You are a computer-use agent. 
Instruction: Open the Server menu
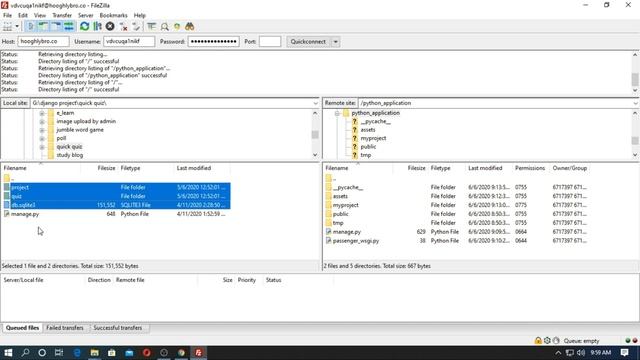coord(86,15)
